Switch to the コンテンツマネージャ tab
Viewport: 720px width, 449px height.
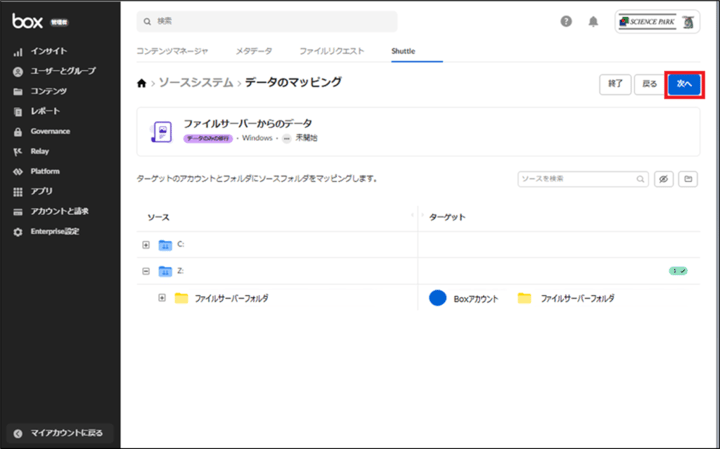[172, 51]
